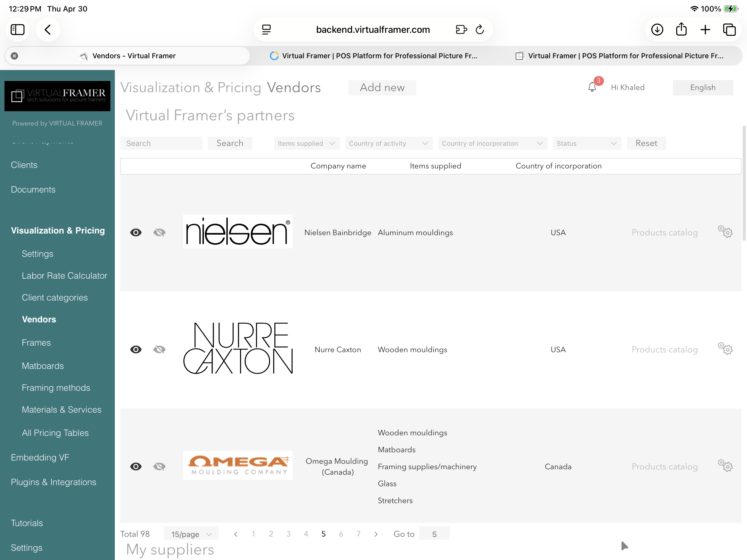Image resolution: width=747 pixels, height=560 pixels.
Task: Open Settings under Visualization & Pricing
Action: pyautogui.click(x=37, y=254)
